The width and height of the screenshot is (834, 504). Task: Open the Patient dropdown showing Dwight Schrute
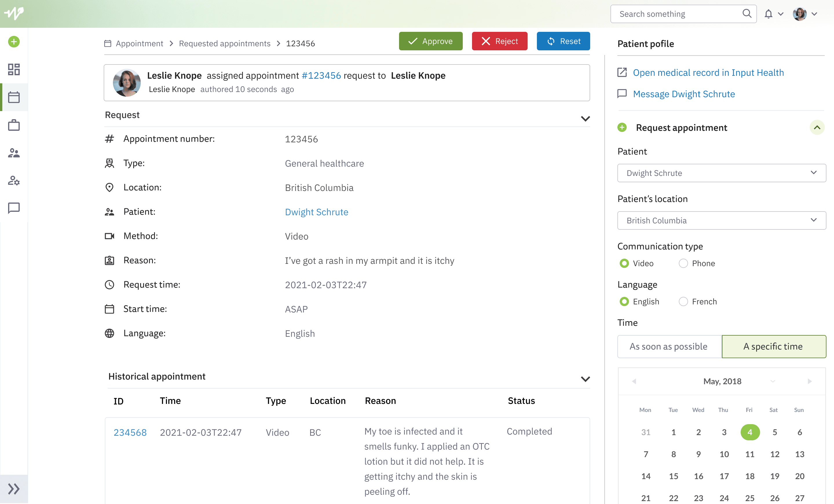[x=722, y=173]
